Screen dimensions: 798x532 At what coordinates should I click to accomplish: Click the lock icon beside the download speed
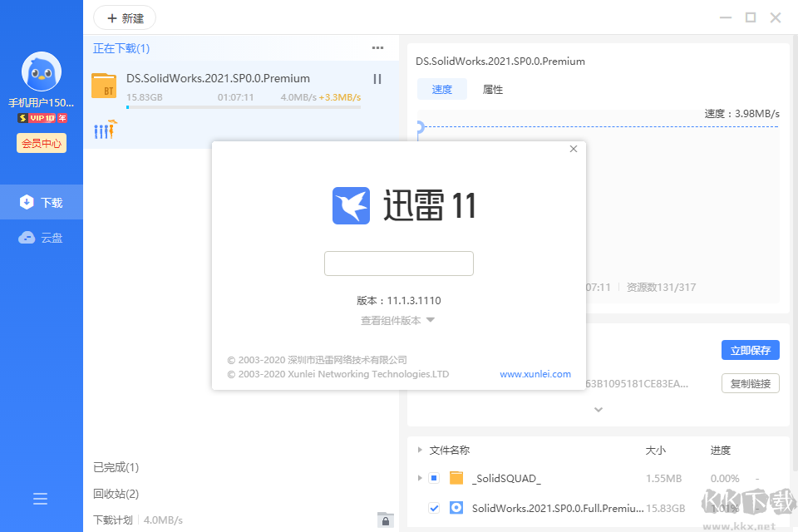click(x=385, y=520)
